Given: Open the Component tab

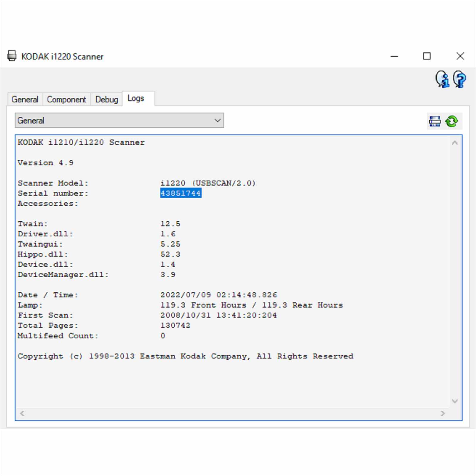Looking at the screenshot, I should (x=66, y=99).
